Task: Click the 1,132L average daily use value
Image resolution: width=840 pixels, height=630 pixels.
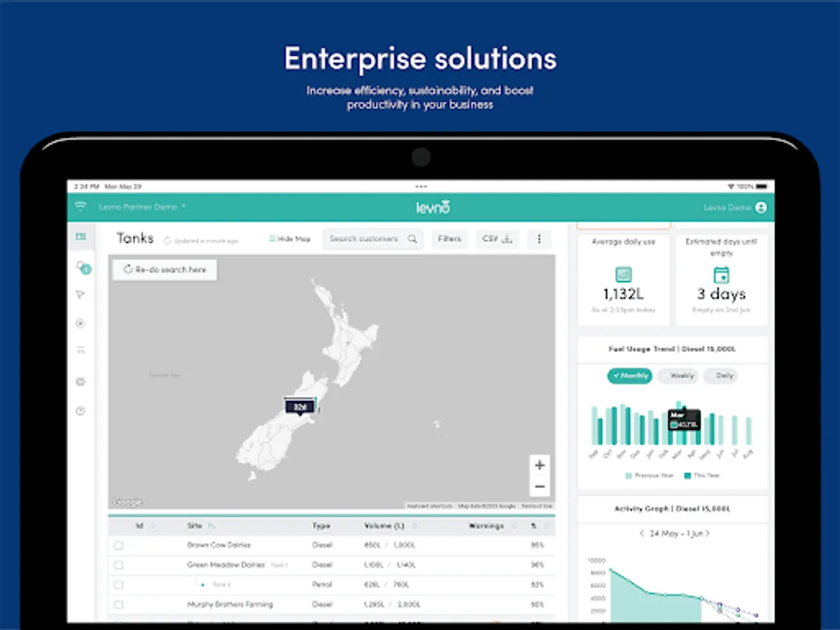Action: pos(623,294)
